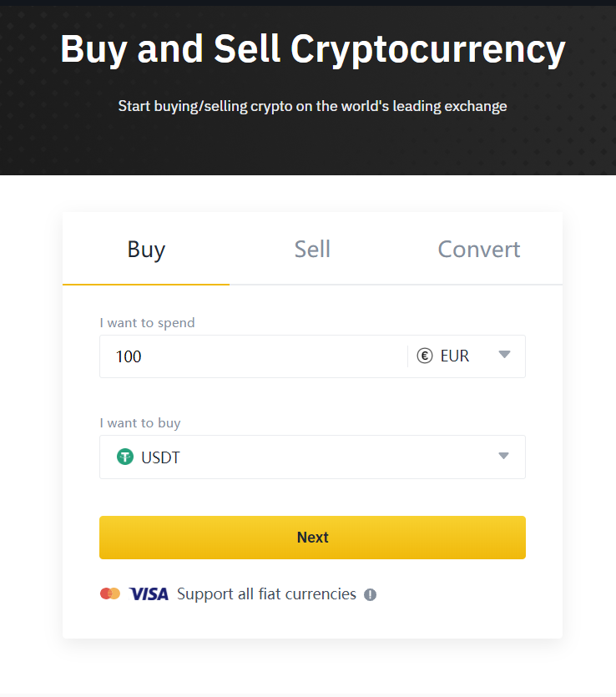Click the VISA logo icon
Viewport: 616px width, 697px height.
(149, 594)
